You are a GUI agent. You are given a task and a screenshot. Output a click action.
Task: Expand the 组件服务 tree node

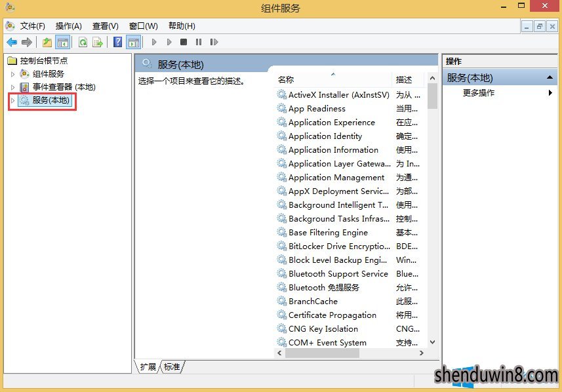click(13, 74)
